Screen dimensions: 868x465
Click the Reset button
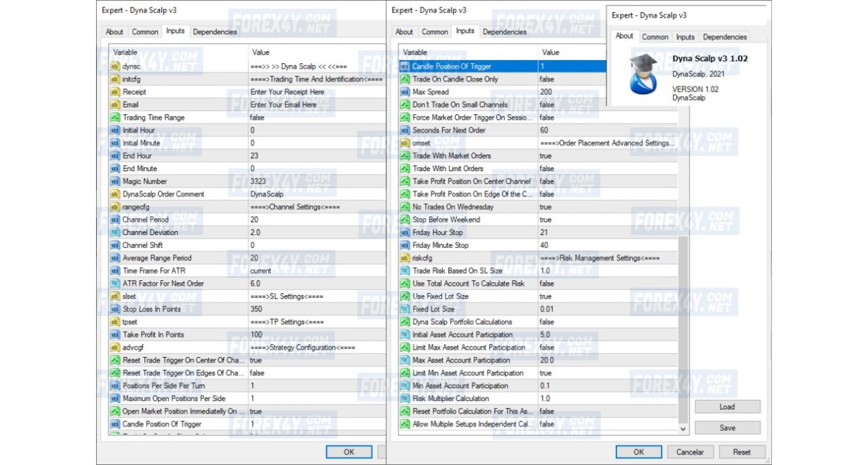(x=742, y=452)
